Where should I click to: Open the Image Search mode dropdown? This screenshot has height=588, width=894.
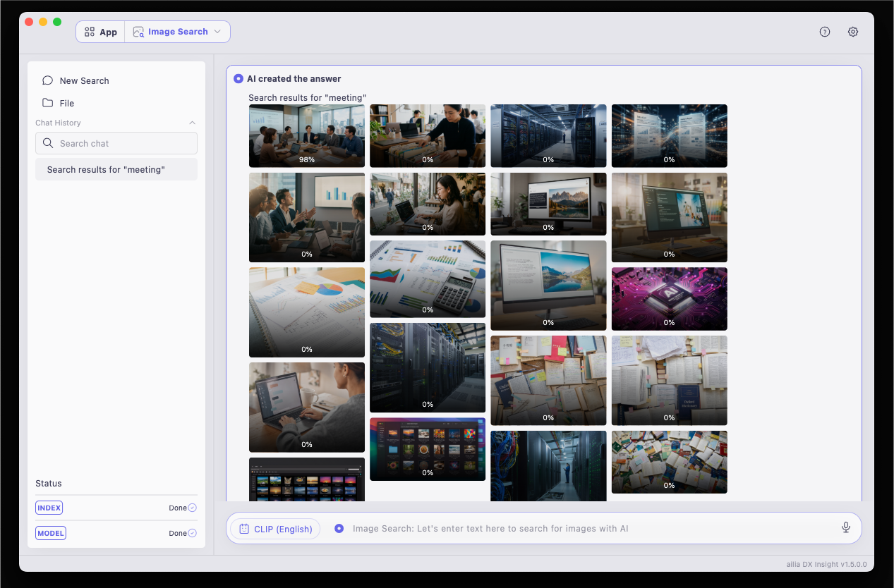click(178, 32)
